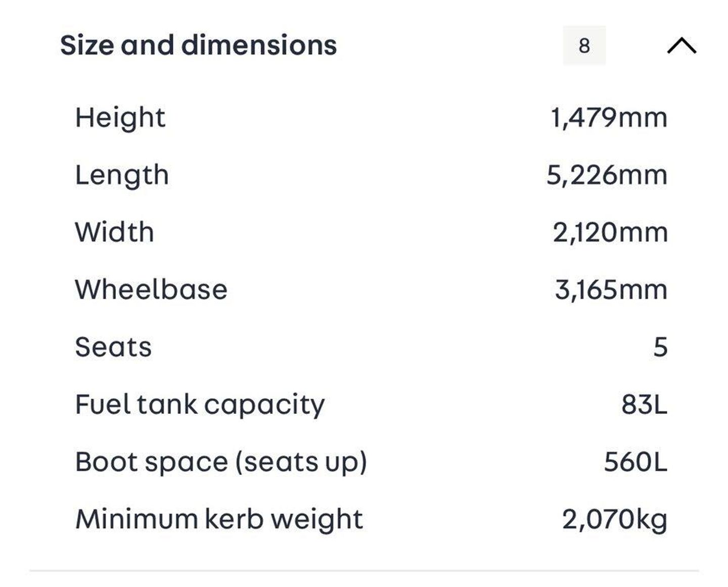
Task: Click the Fuel tank capacity label
Action: 200,405
